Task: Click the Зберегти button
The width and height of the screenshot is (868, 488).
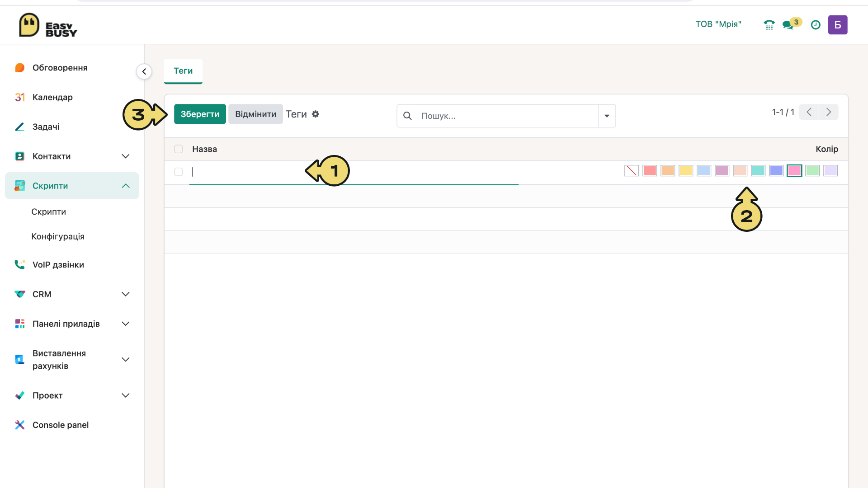Action: pos(200,114)
